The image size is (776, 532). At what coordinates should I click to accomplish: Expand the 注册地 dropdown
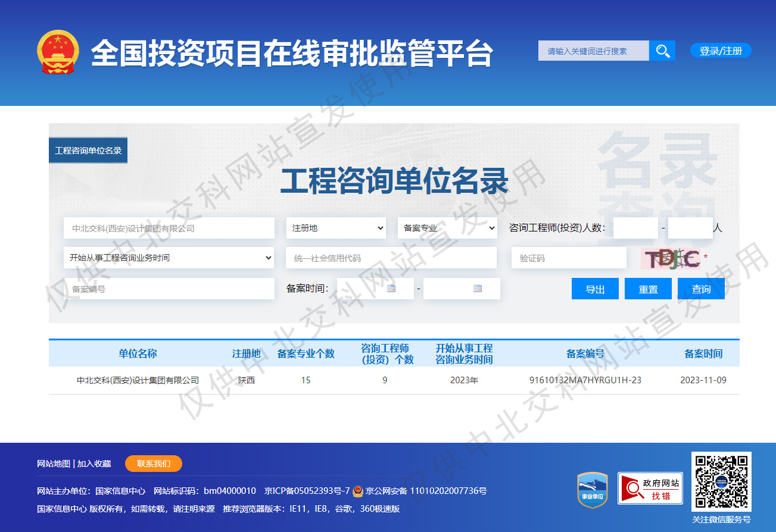pos(337,228)
